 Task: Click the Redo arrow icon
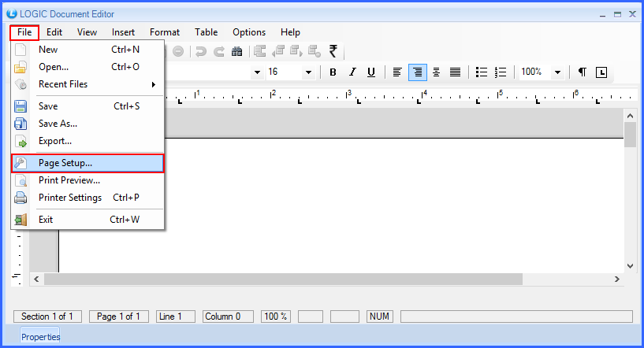219,51
